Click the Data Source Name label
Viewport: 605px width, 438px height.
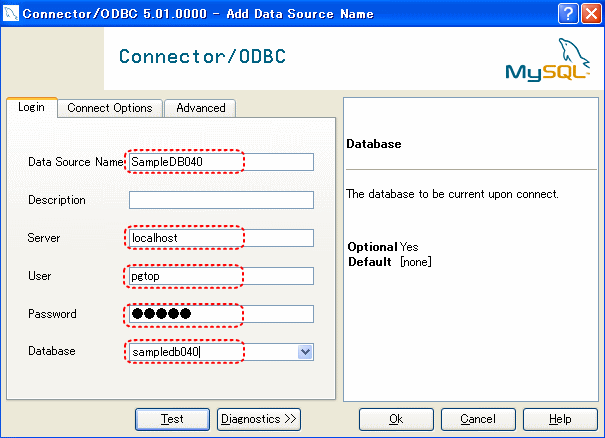click(x=76, y=162)
